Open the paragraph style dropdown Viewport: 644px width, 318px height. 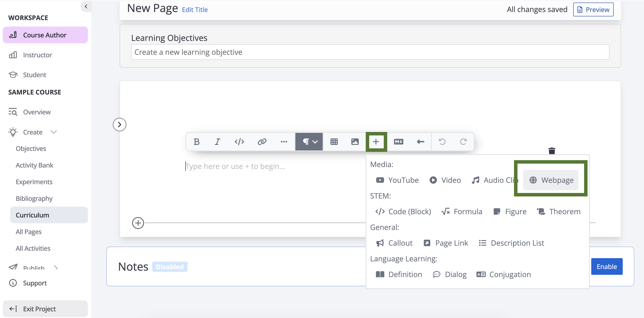tap(309, 142)
